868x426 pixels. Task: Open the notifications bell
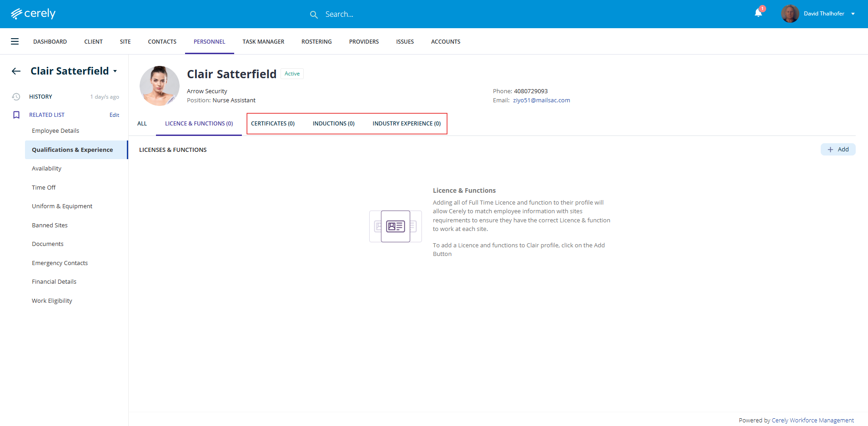[758, 13]
